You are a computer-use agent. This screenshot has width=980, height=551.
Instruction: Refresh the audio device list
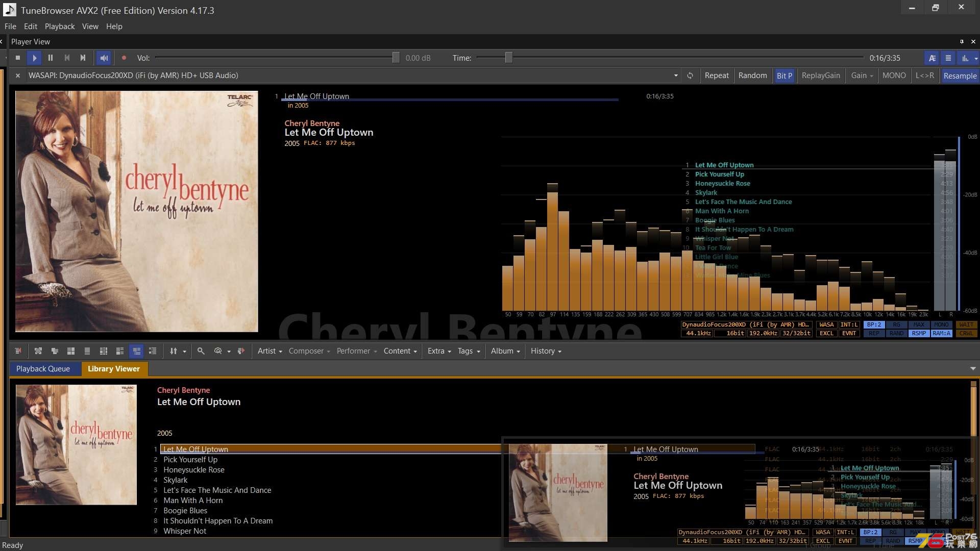[x=690, y=76]
